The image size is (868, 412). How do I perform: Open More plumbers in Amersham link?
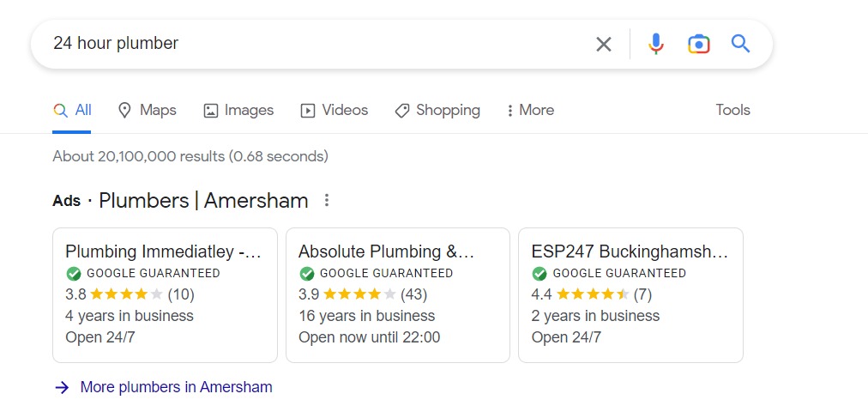coord(176,387)
